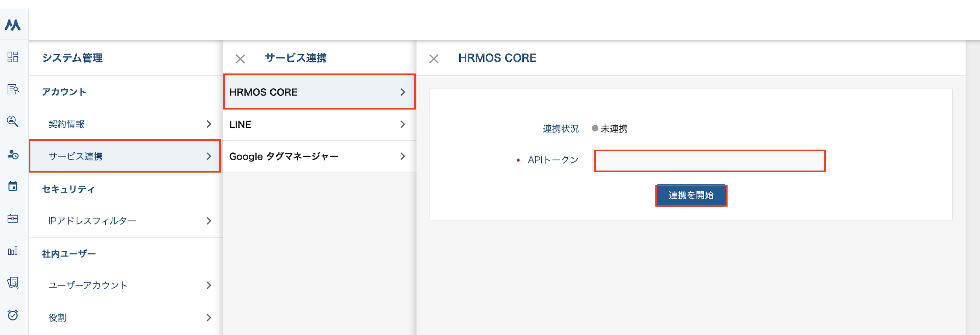Screen dimensions: 980x335
Task: Click the APIトークン label
Action: (553, 160)
